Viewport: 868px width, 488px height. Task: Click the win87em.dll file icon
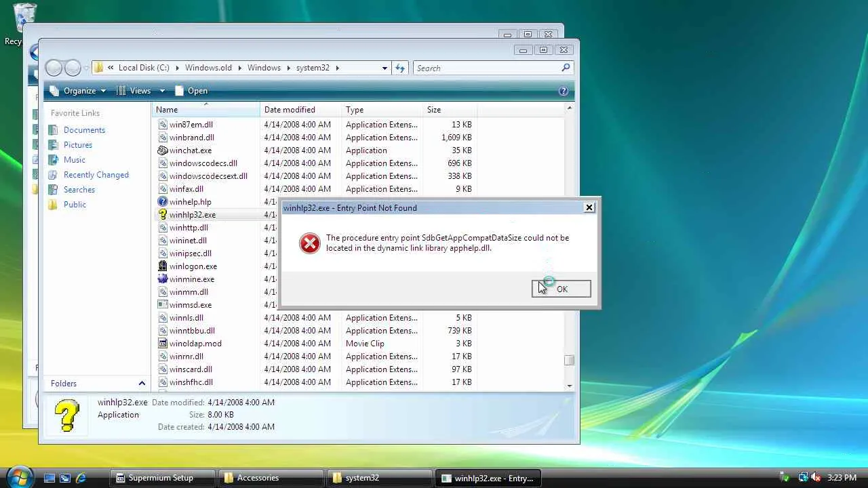pos(162,125)
